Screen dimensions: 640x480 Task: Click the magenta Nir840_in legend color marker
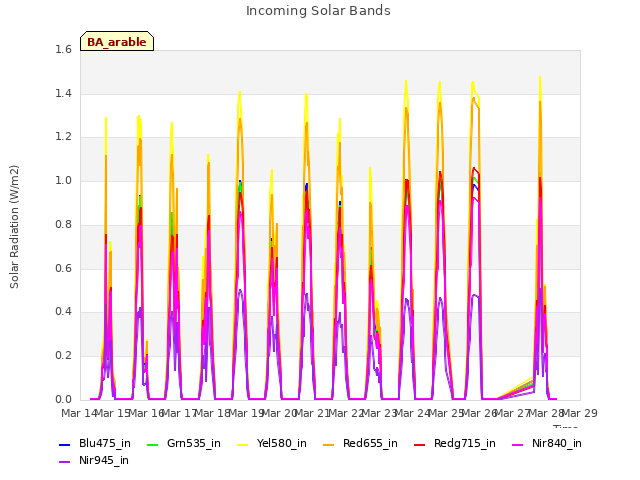coord(518,444)
